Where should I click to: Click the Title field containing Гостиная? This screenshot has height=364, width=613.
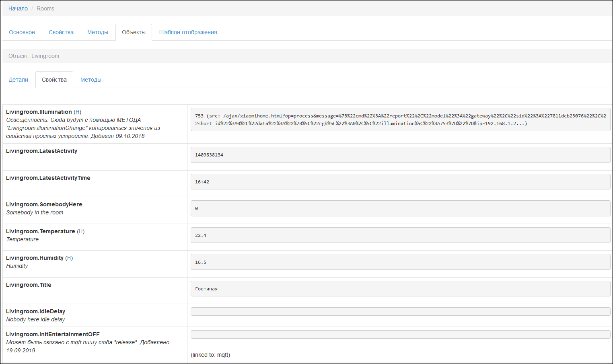400,289
